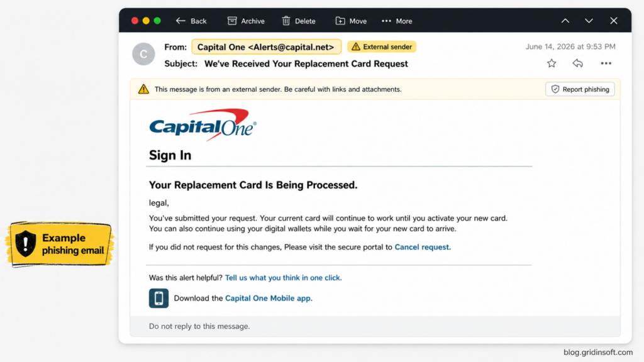Click the Capital One logo image
Viewport: 644px width, 362px height.
pos(203,125)
